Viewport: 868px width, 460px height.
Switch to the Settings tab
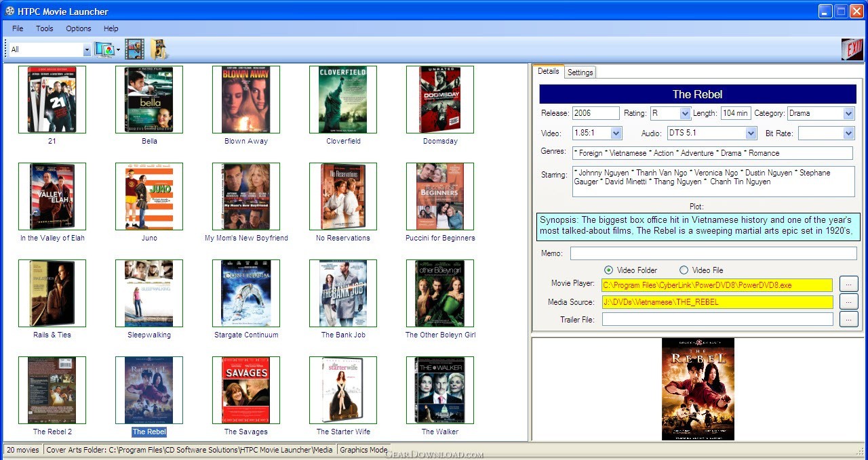click(580, 72)
